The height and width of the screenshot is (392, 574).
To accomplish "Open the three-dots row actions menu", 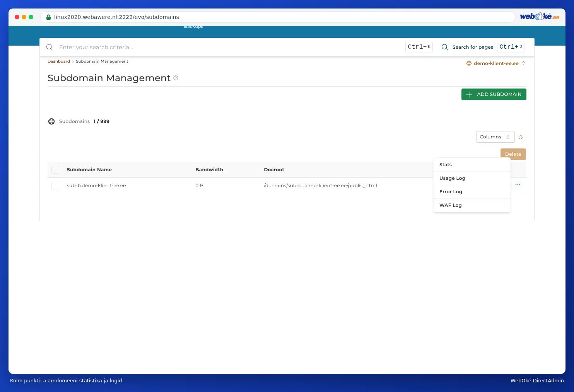I will pos(518,185).
